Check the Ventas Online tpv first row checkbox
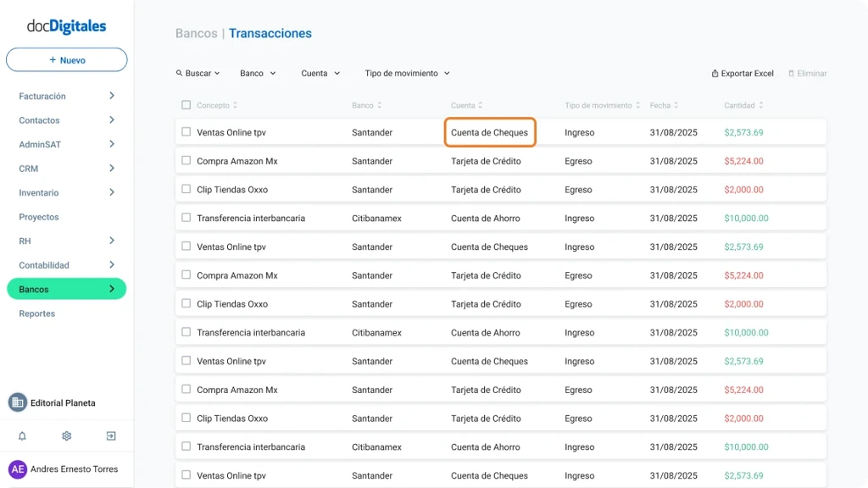 (185, 131)
